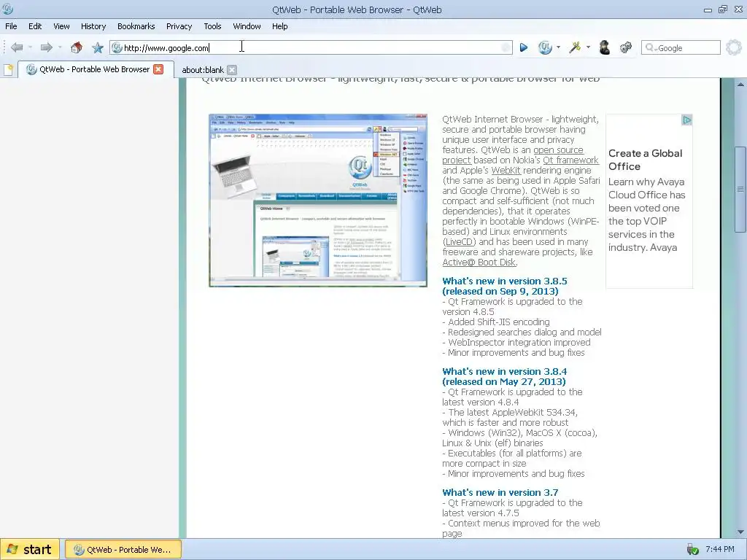Click the ad choices icon on Avaya ad

(x=686, y=120)
